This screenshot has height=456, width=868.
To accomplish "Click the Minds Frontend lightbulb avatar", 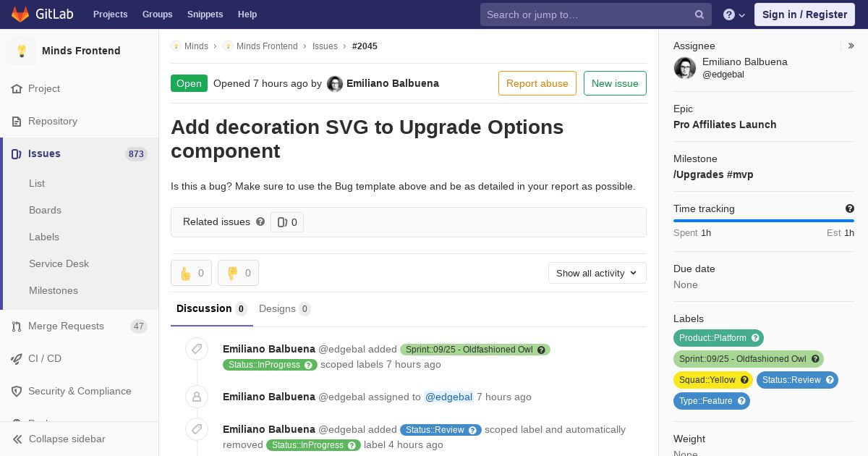I will [x=22, y=51].
